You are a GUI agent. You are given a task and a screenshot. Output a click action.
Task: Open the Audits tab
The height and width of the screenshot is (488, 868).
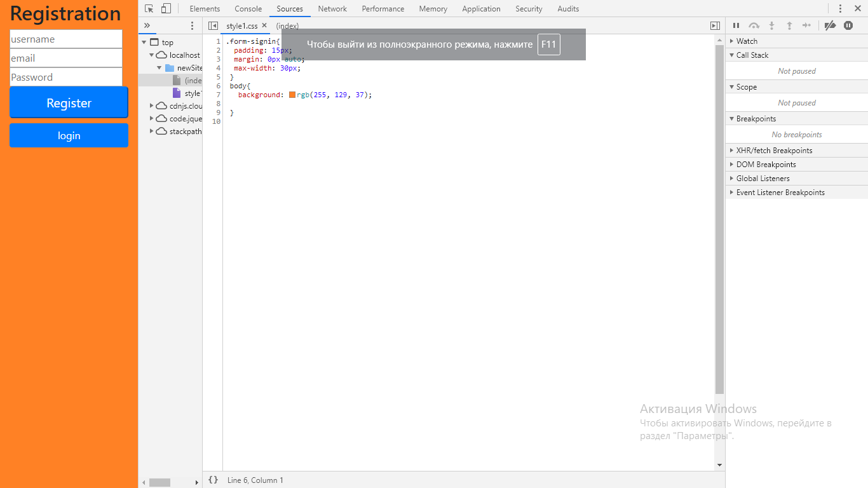(568, 9)
